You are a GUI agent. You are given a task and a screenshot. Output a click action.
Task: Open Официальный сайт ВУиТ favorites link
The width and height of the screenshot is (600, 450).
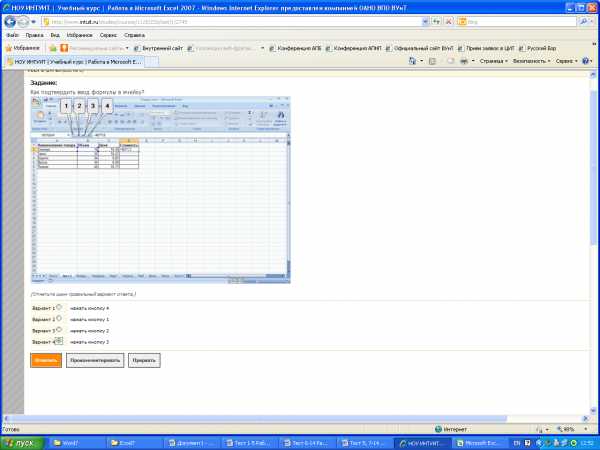[x=419, y=48]
